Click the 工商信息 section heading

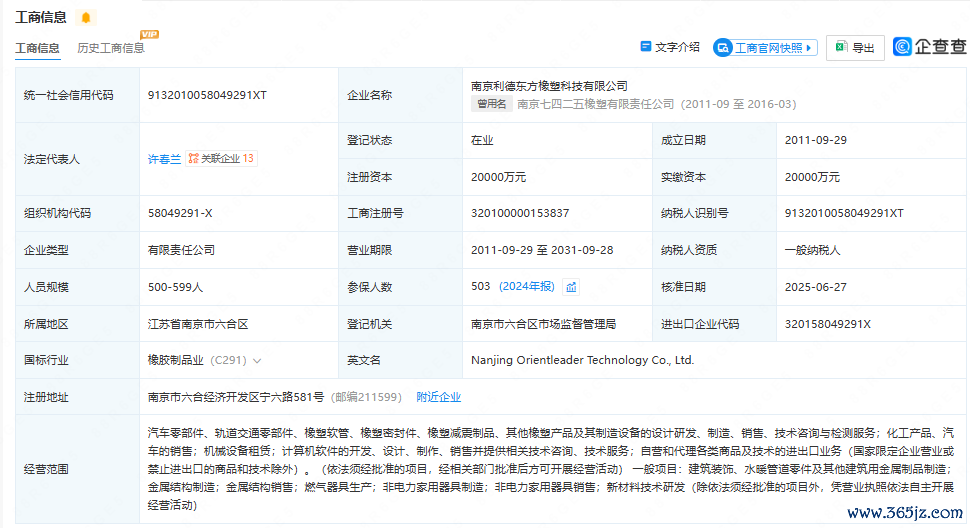[x=41, y=17]
